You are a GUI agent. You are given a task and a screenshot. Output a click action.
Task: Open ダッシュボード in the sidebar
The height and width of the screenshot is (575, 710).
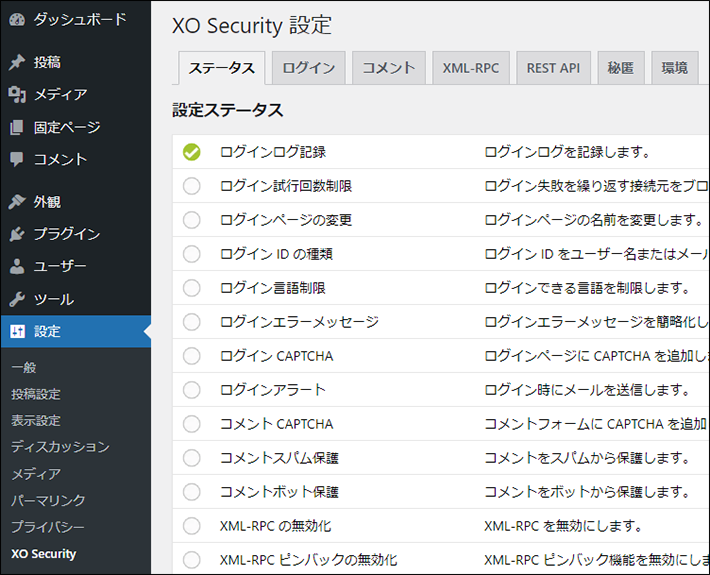pyautogui.click(x=80, y=19)
